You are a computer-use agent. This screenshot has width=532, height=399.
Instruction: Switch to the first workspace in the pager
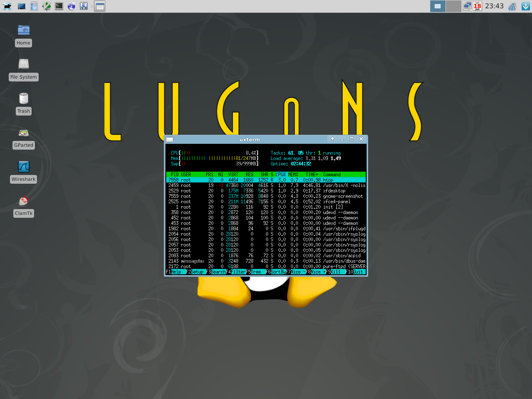pyautogui.click(x=438, y=6)
